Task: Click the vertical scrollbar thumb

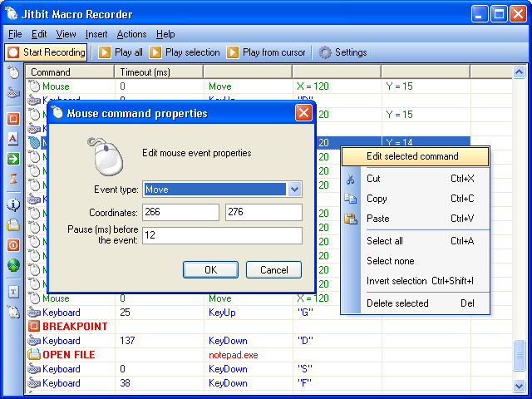Action: point(519,355)
